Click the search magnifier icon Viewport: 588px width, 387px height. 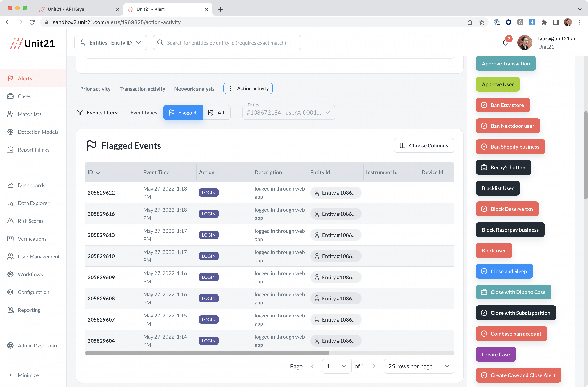coord(160,43)
